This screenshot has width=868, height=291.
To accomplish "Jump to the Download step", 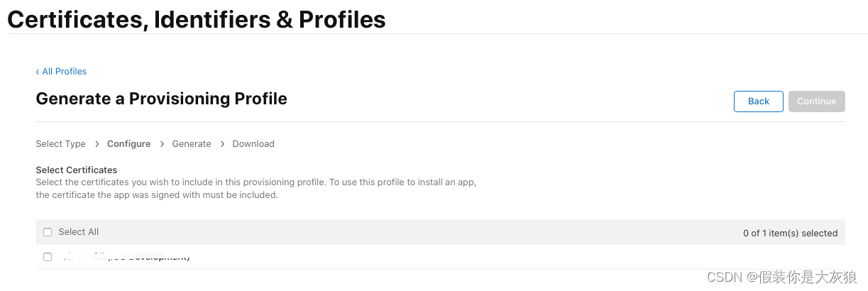I will pyautogui.click(x=253, y=144).
